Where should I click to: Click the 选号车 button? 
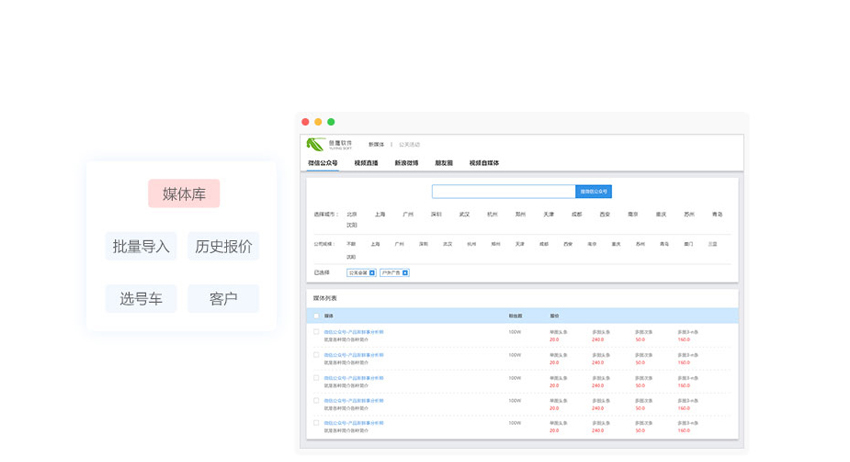pyautogui.click(x=141, y=298)
